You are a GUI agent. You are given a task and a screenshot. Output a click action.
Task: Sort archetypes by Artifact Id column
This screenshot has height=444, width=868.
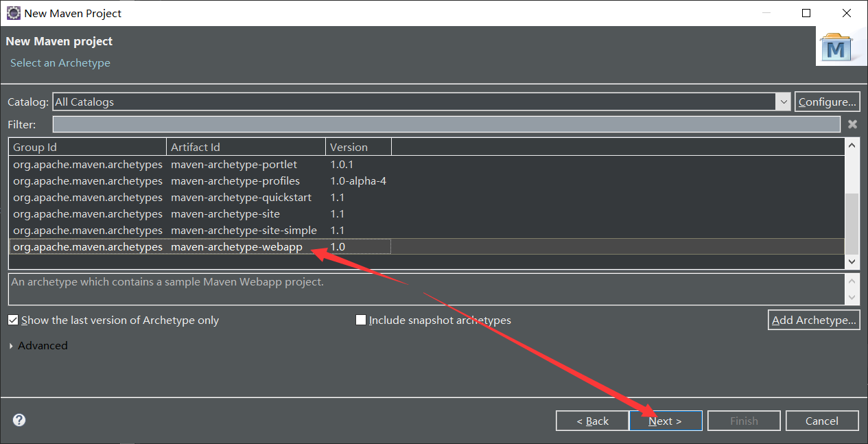(246, 147)
